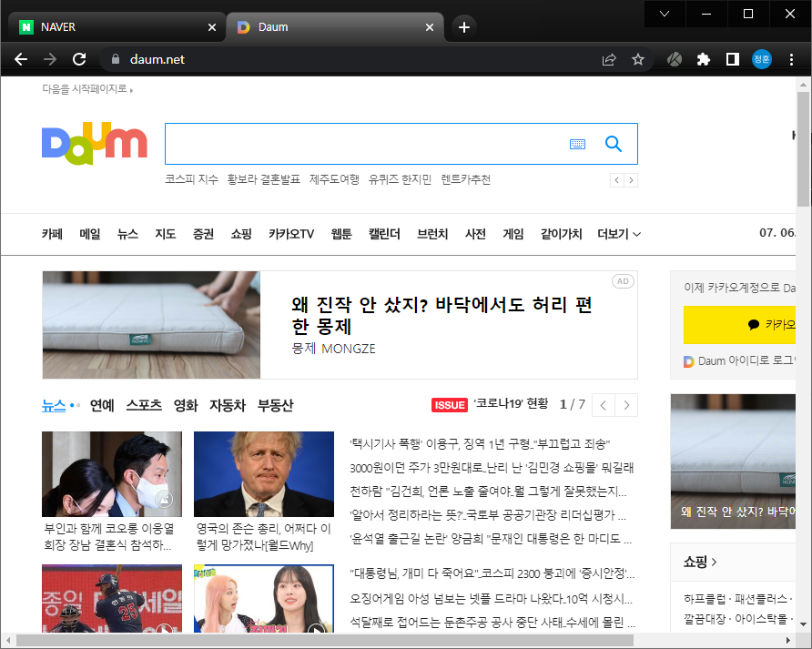This screenshot has width=812, height=649.
Task: Open the Chrome three-dot menu
Action: pos(791,59)
